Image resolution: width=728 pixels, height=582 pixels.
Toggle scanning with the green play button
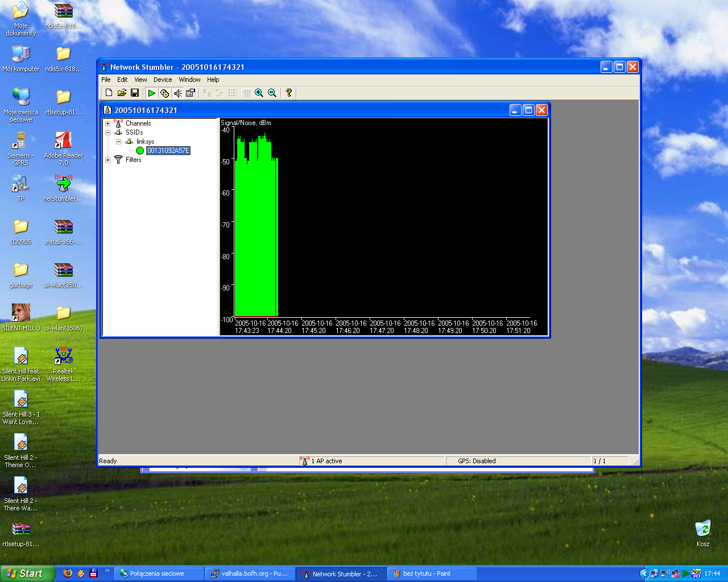point(151,93)
